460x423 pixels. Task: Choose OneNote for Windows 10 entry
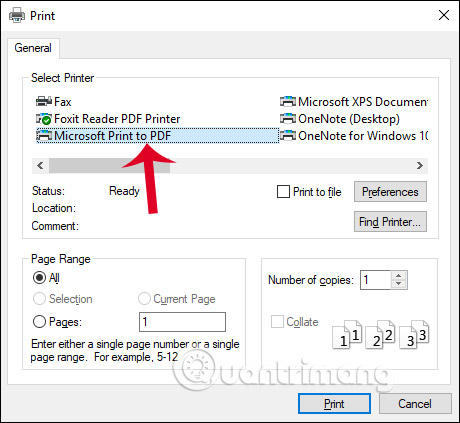tap(354, 136)
